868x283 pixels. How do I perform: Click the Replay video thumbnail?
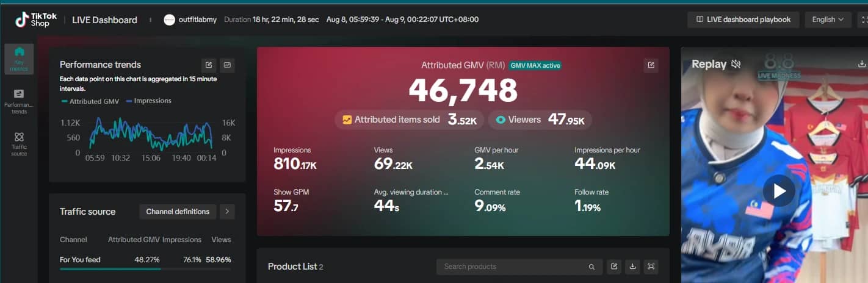point(774,165)
